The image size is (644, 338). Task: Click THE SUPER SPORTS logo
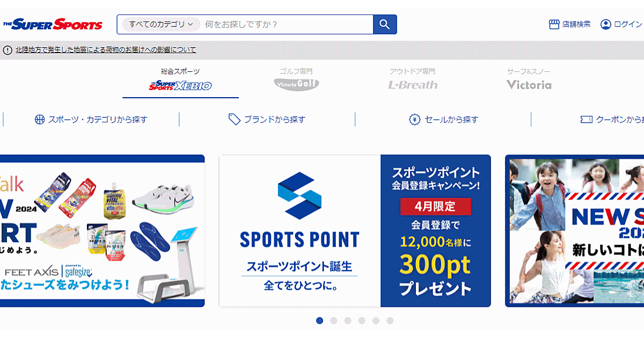tap(53, 25)
